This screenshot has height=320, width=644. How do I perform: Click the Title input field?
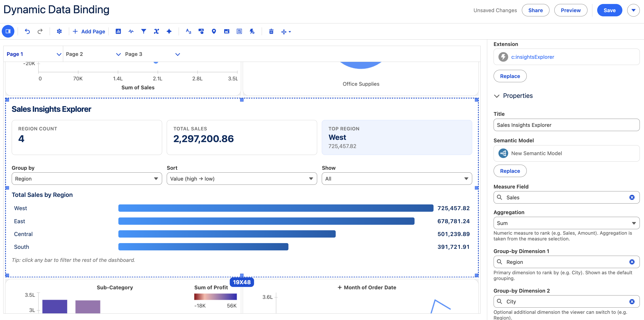click(x=566, y=125)
